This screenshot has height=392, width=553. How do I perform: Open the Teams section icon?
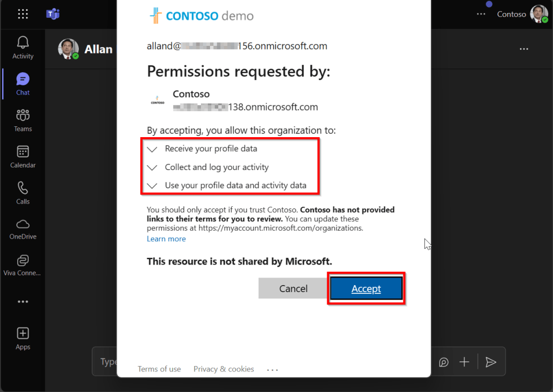tap(23, 116)
